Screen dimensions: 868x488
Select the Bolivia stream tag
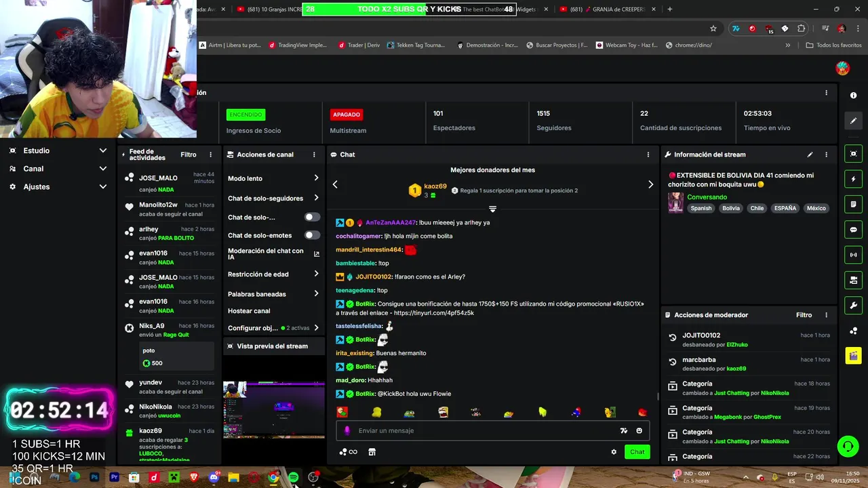point(731,208)
